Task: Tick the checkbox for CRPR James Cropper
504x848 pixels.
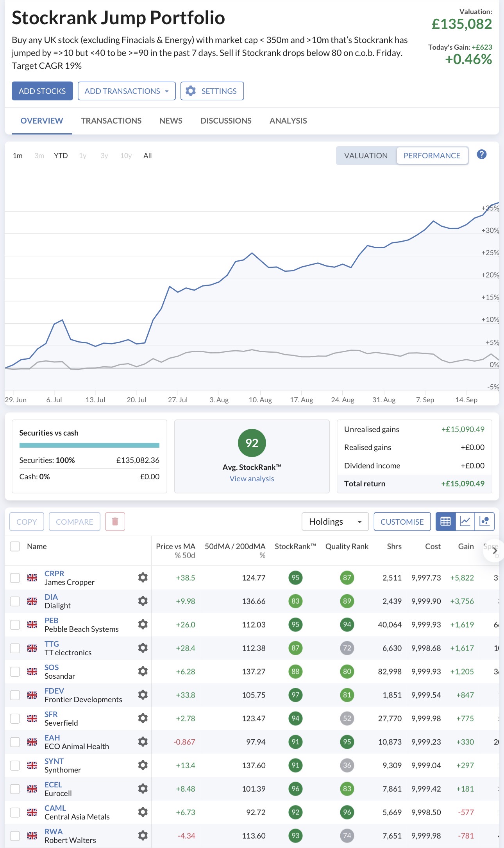Action: [15, 578]
